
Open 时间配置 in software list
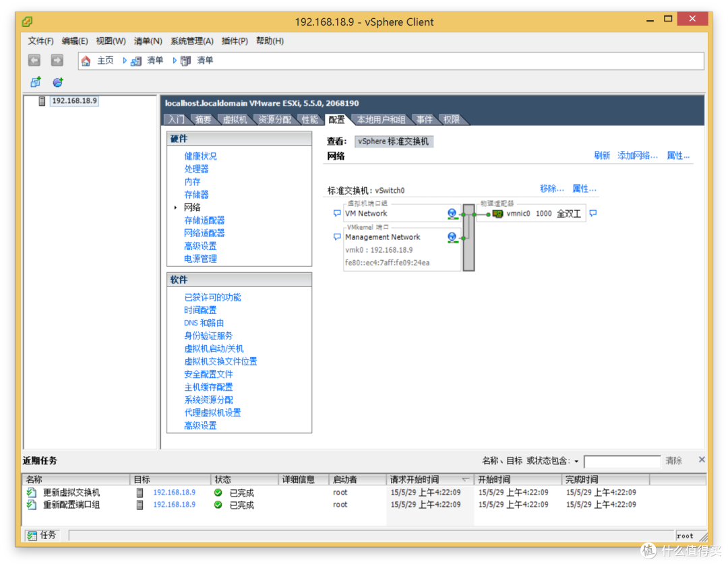tap(200, 310)
